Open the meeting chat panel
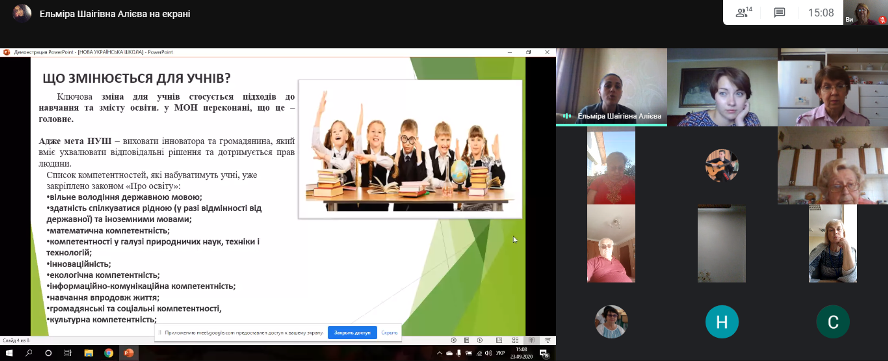The image size is (888, 361). 779,12
